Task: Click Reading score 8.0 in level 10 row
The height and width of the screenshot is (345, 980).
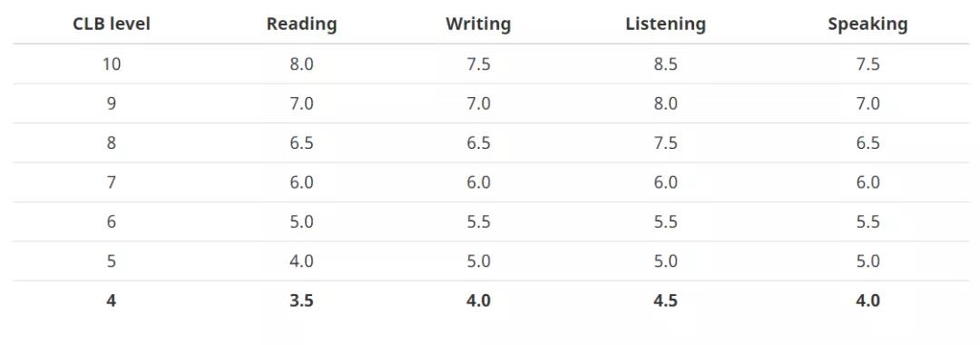Action: coord(301,64)
